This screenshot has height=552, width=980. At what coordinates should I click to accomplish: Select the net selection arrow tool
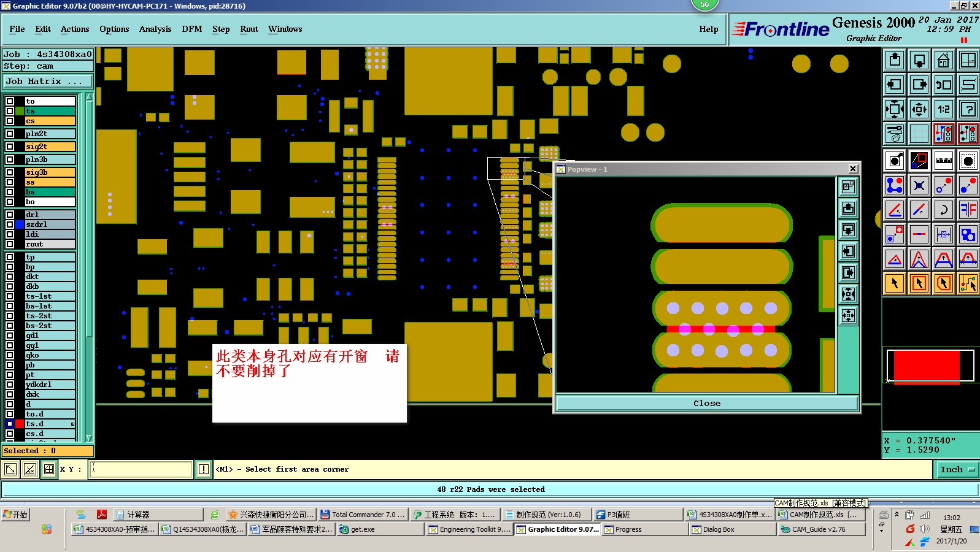[968, 283]
